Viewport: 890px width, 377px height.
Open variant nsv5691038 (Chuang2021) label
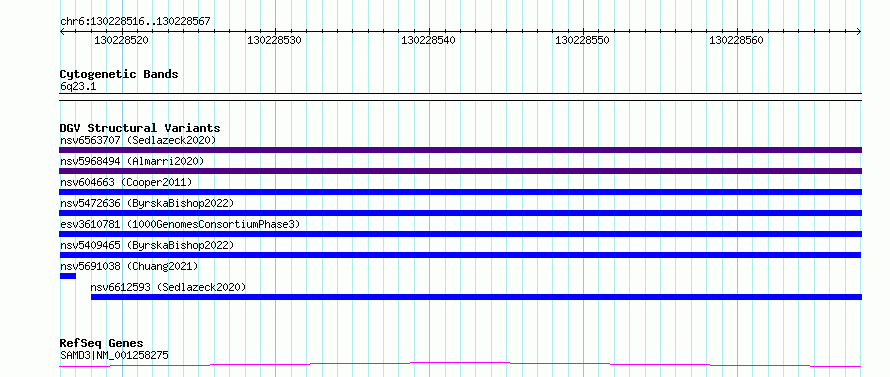point(129,266)
